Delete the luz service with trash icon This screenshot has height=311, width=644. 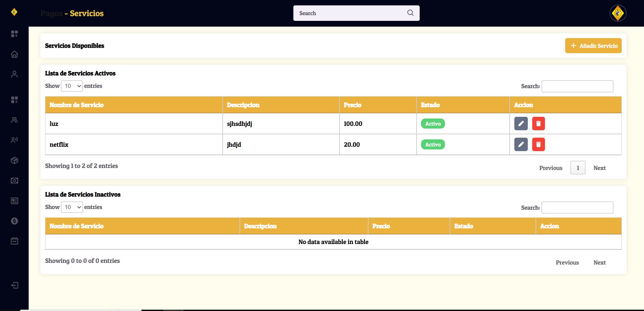coord(538,124)
